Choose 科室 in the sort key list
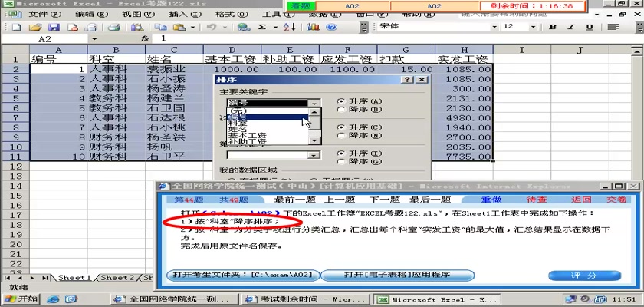Image resolution: width=644 pixels, height=307 pixels. (x=268, y=123)
